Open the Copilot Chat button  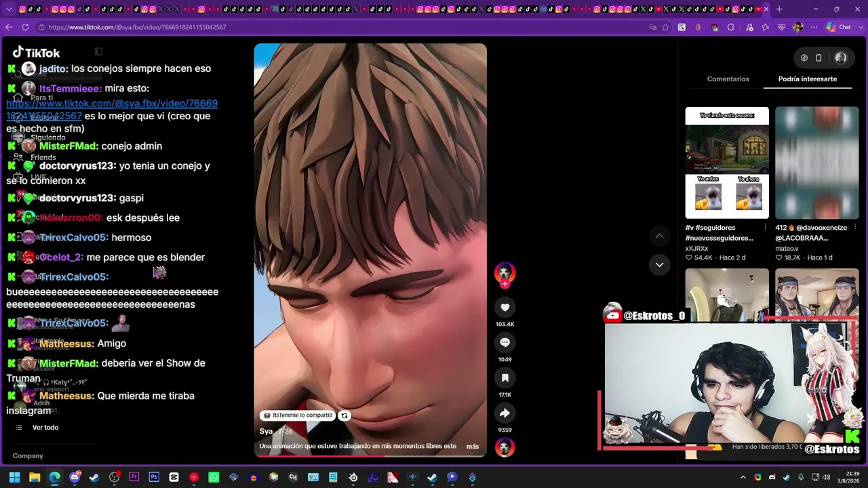[838, 27]
